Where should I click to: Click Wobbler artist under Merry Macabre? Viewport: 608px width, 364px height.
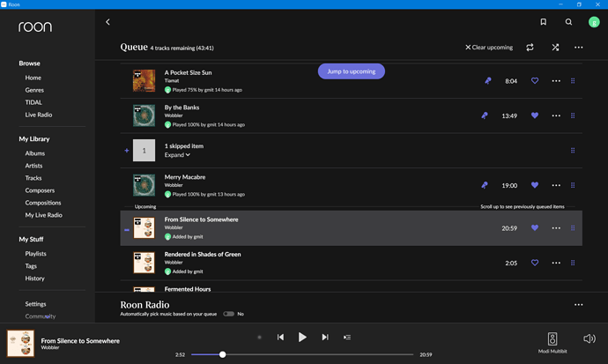[174, 185]
